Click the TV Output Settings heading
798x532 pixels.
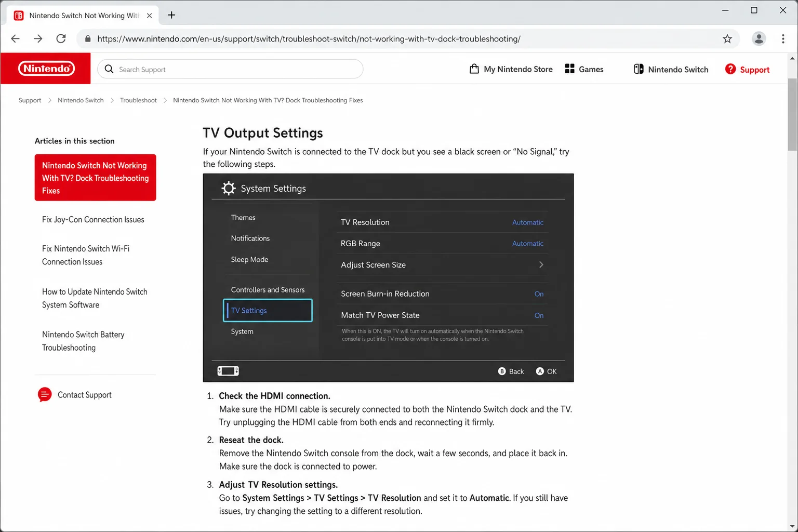pyautogui.click(x=263, y=133)
